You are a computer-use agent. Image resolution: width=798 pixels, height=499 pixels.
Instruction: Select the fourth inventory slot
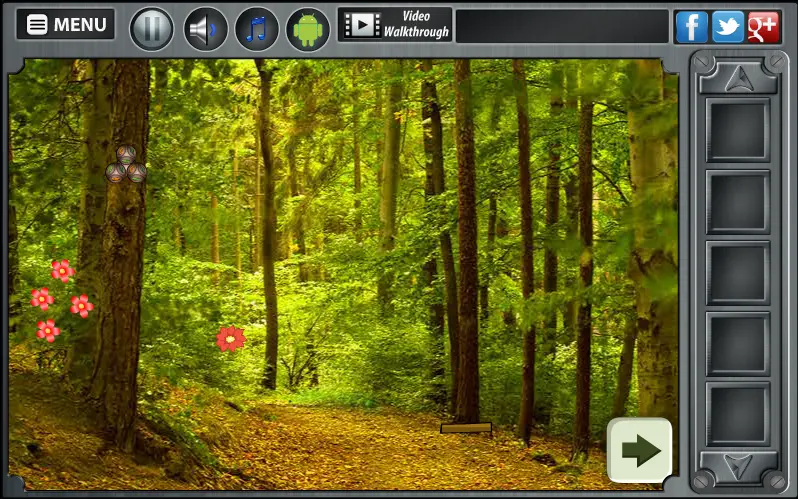point(738,344)
